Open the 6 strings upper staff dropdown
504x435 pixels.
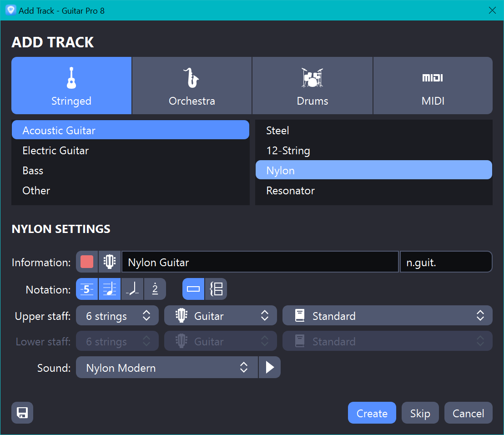coord(117,316)
